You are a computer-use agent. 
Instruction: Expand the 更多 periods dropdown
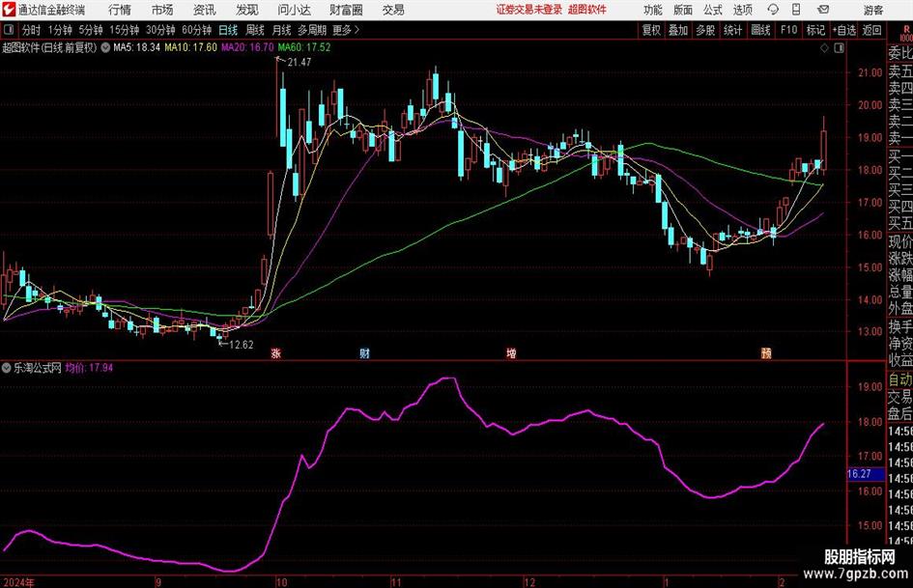click(x=346, y=30)
